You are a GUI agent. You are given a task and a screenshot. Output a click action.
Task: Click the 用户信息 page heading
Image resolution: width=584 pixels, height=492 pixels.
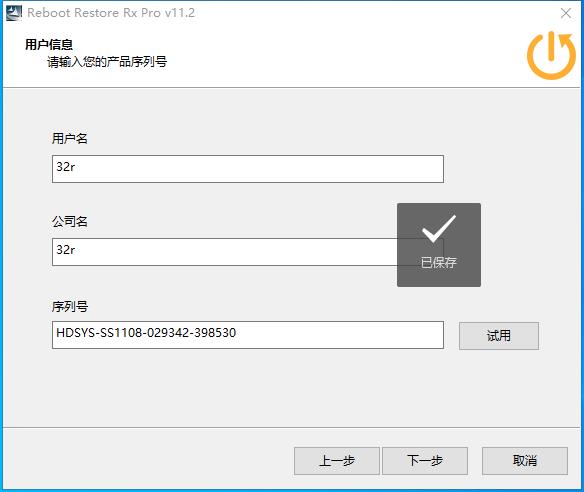click(x=49, y=44)
